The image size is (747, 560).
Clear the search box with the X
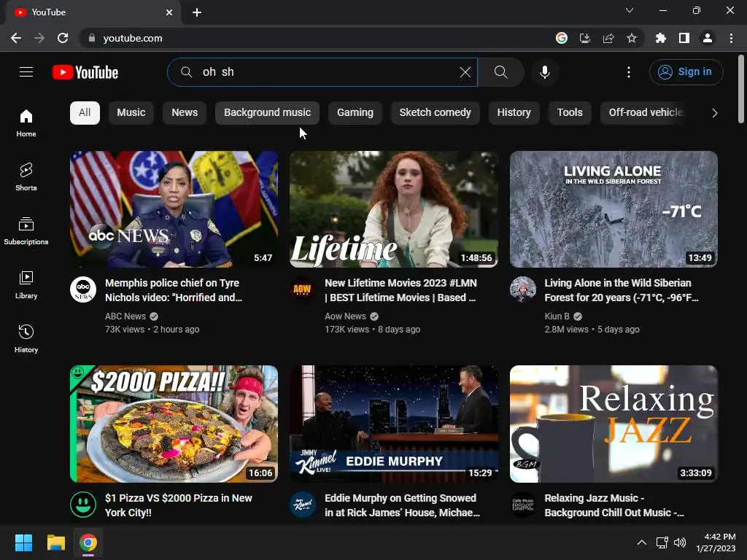(465, 72)
